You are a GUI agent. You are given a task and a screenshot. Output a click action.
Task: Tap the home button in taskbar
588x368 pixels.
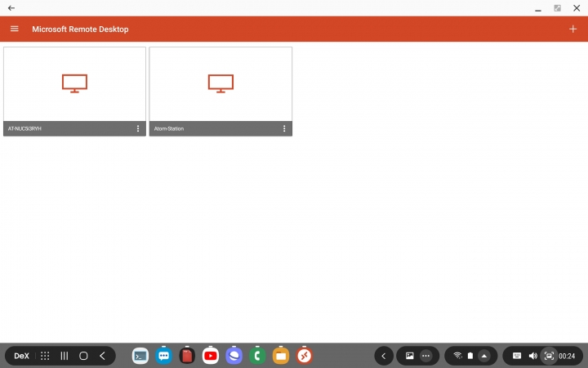click(x=83, y=356)
